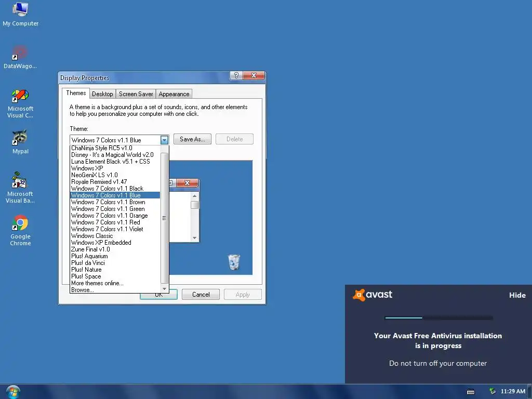Open the Appearance tab
This screenshot has height=399, width=532.
click(174, 94)
